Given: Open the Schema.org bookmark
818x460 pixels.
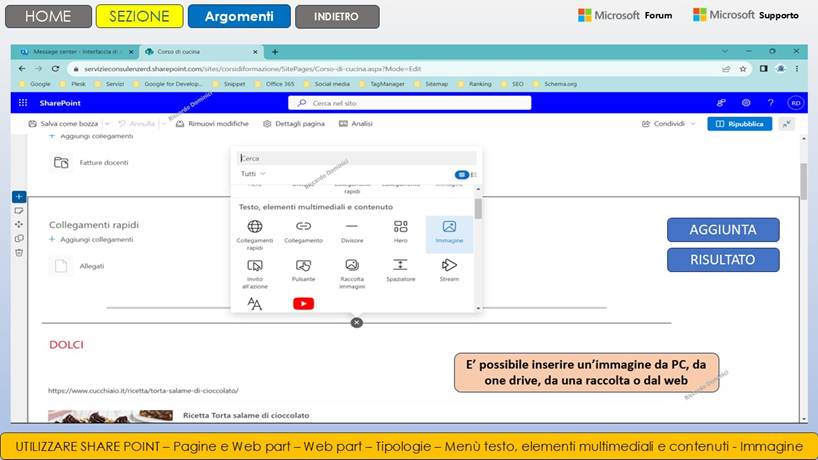Looking at the screenshot, I should pyautogui.click(x=555, y=84).
